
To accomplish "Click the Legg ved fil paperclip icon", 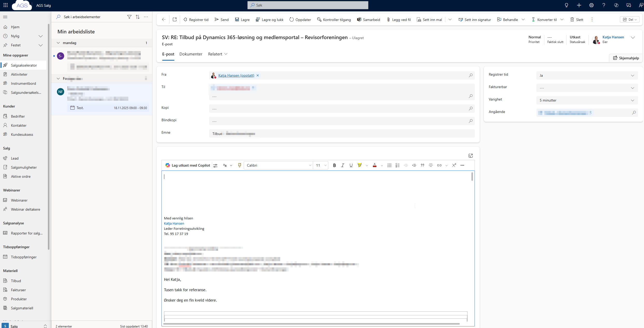I will (388, 20).
